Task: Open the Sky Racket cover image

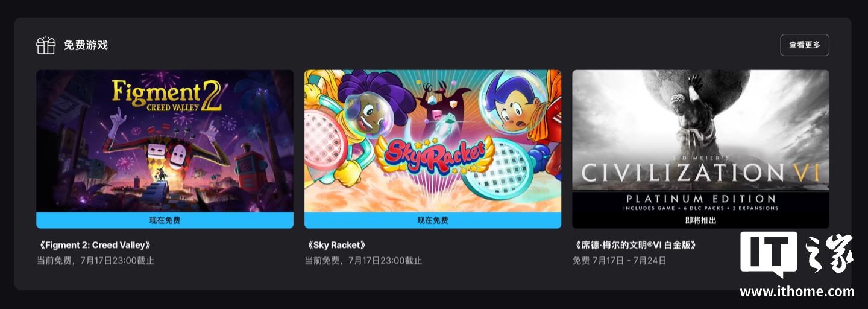Action: click(433, 141)
